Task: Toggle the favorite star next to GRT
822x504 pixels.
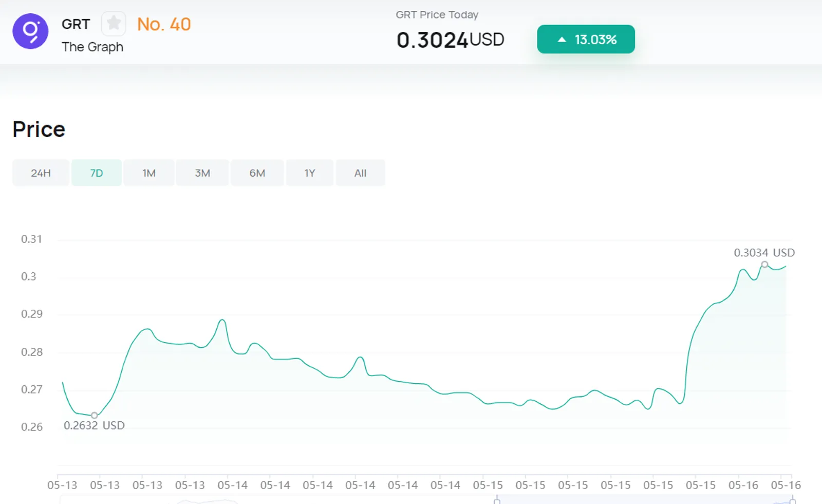Action: coord(114,23)
